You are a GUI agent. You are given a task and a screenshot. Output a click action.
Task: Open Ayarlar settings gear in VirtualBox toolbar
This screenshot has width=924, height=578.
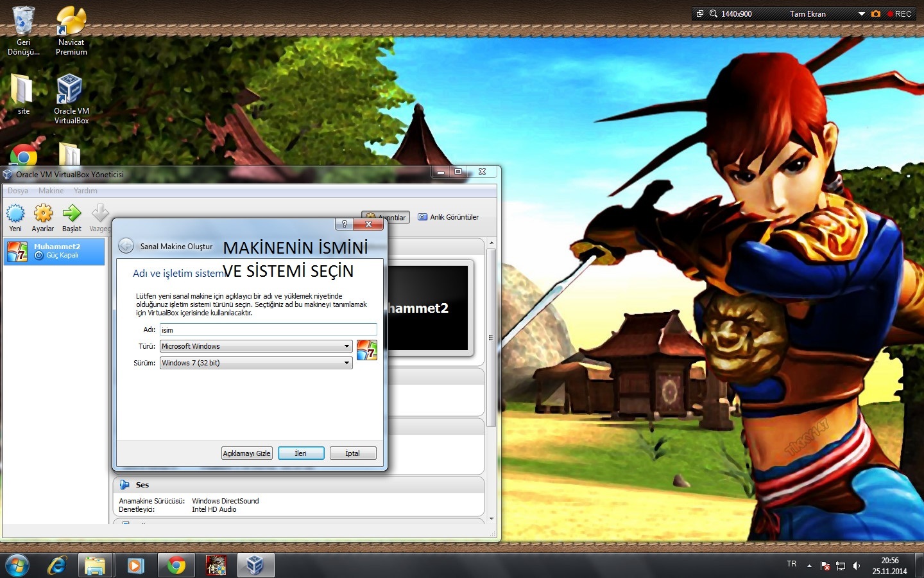[x=43, y=213]
